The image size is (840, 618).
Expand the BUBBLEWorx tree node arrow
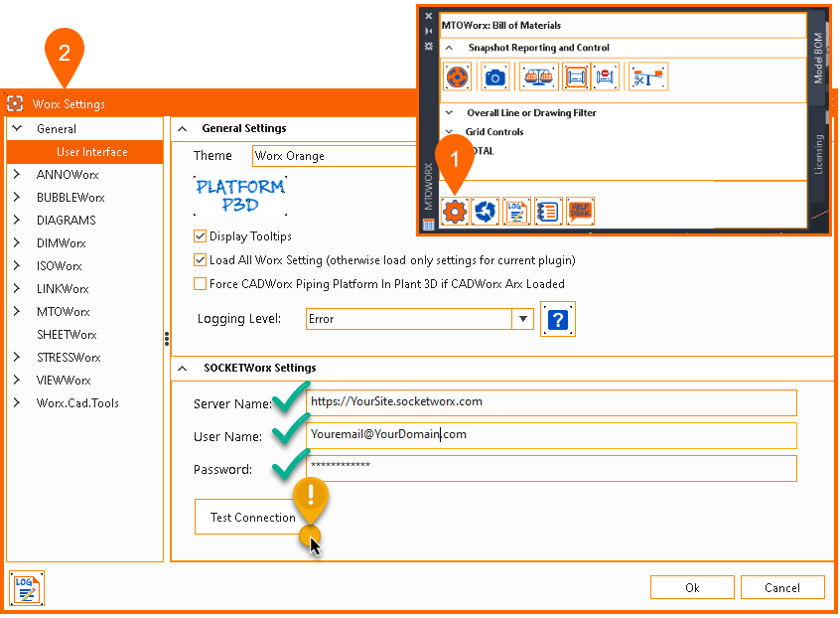17,198
